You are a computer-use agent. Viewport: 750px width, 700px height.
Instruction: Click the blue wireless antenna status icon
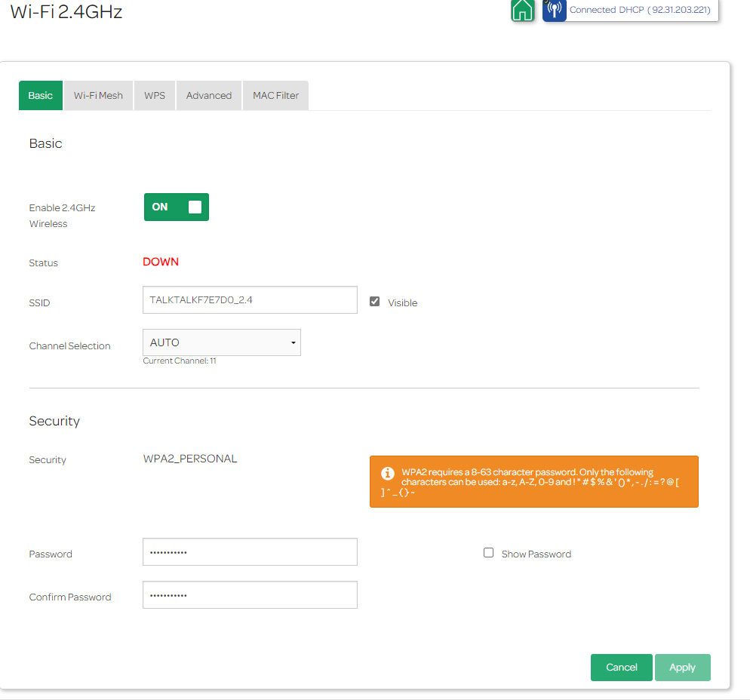click(555, 10)
